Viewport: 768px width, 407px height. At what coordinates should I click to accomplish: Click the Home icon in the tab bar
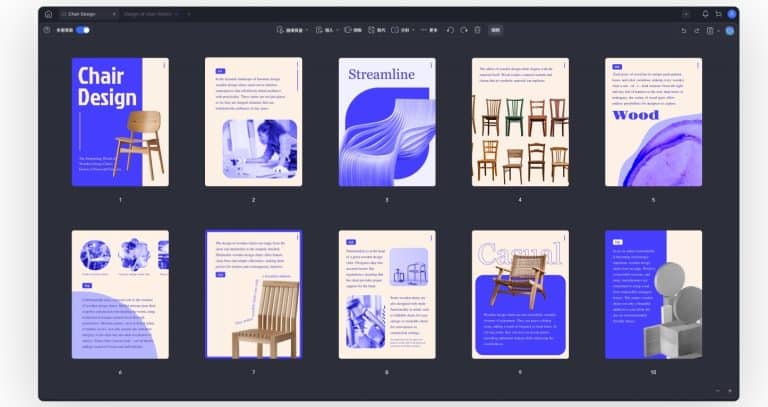[x=48, y=14]
